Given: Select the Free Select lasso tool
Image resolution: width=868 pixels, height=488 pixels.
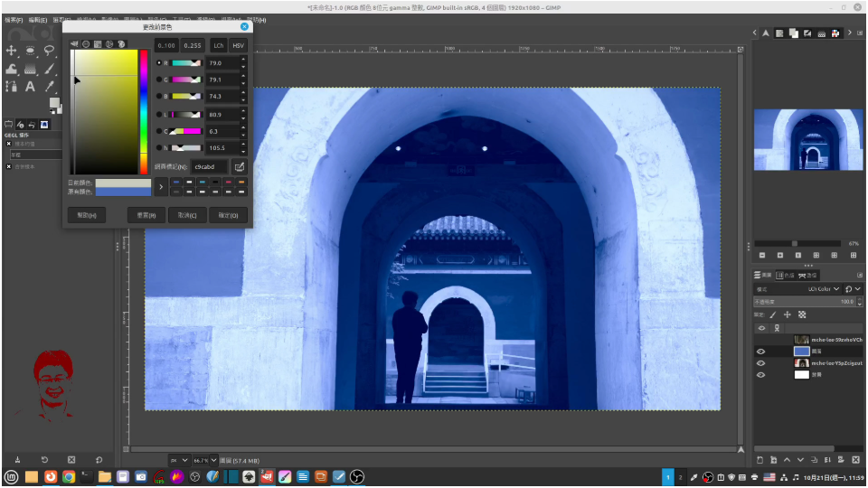Looking at the screenshot, I should (x=49, y=51).
